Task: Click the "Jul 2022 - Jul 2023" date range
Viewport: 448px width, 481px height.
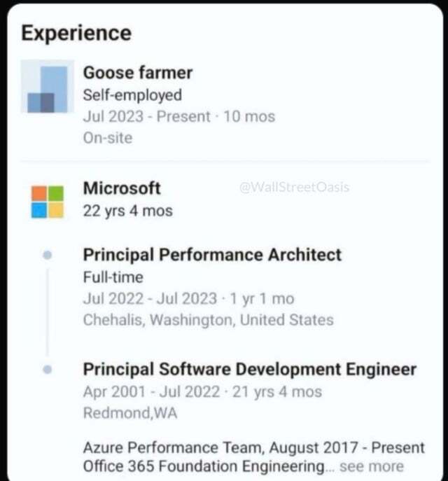Action: pyautogui.click(x=150, y=299)
